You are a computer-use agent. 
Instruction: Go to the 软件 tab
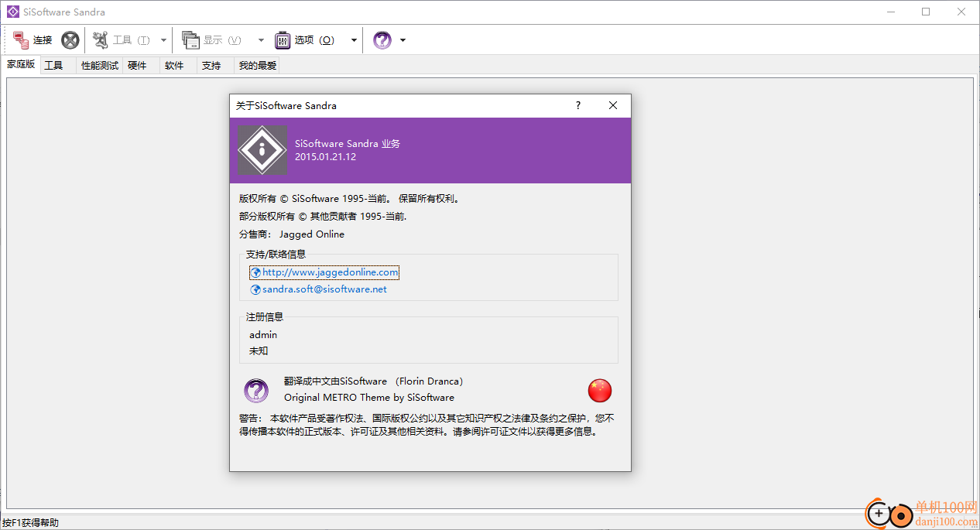[x=174, y=66]
